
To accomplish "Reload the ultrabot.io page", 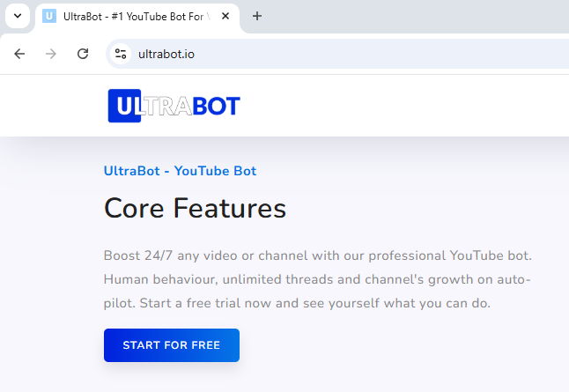I will tap(83, 54).
